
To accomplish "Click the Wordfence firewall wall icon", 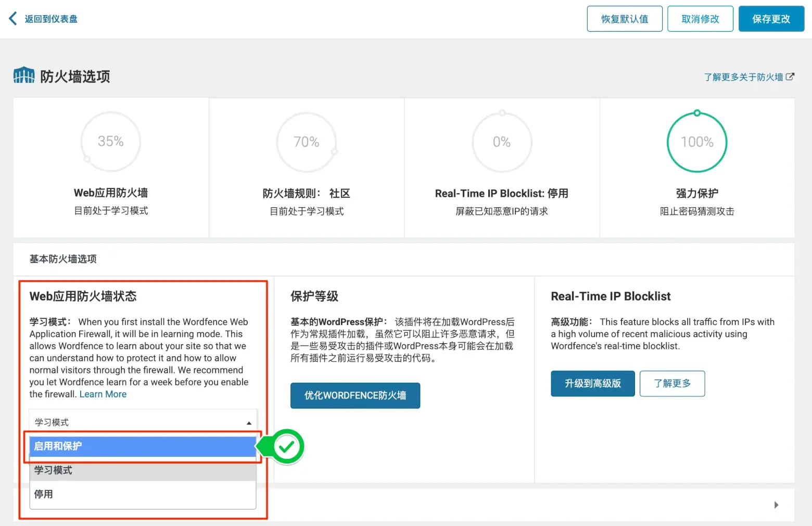I will coord(23,75).
